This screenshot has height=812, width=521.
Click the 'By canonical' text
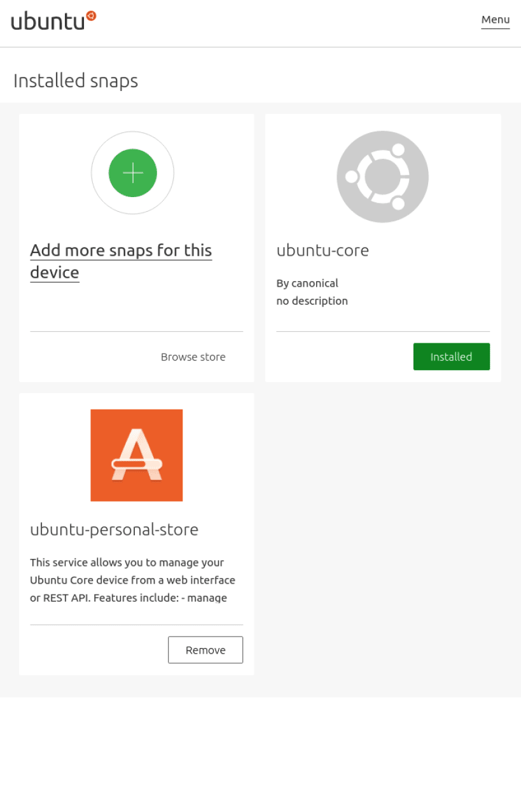307,283
